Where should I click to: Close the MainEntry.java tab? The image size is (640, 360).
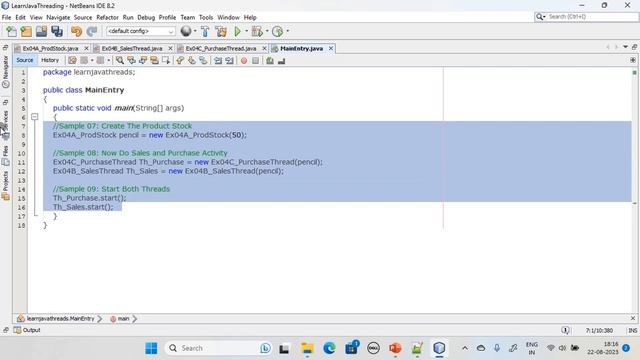331,49
